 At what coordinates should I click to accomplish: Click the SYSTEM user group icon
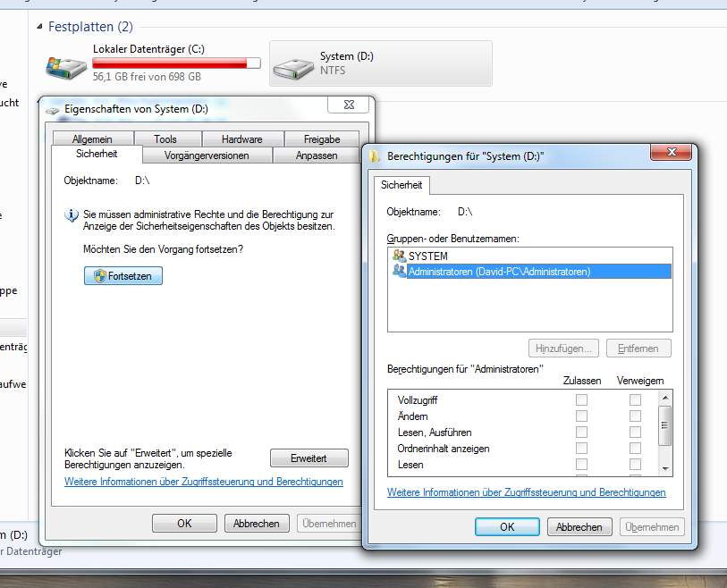[x=399, y=256]
